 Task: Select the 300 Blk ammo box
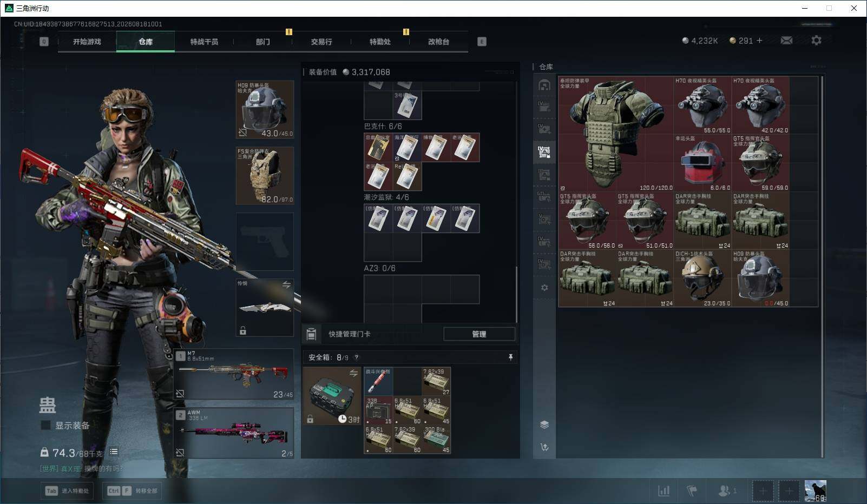[436, 440]
